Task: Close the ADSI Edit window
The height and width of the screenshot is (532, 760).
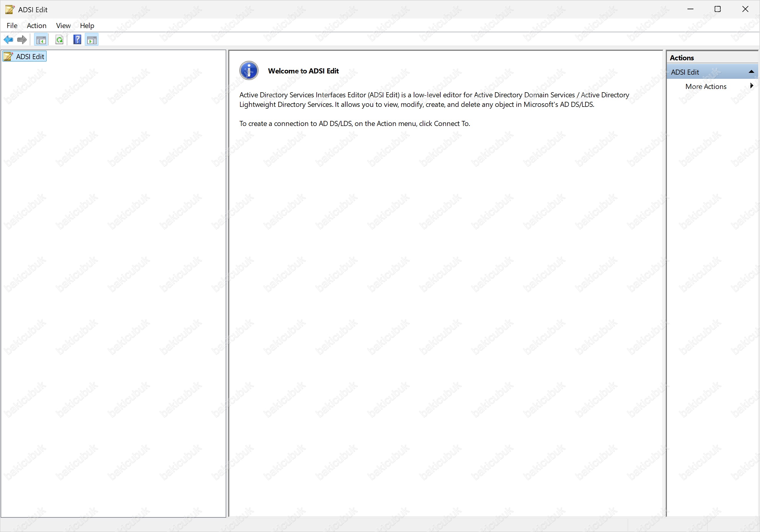Action: 745,9
